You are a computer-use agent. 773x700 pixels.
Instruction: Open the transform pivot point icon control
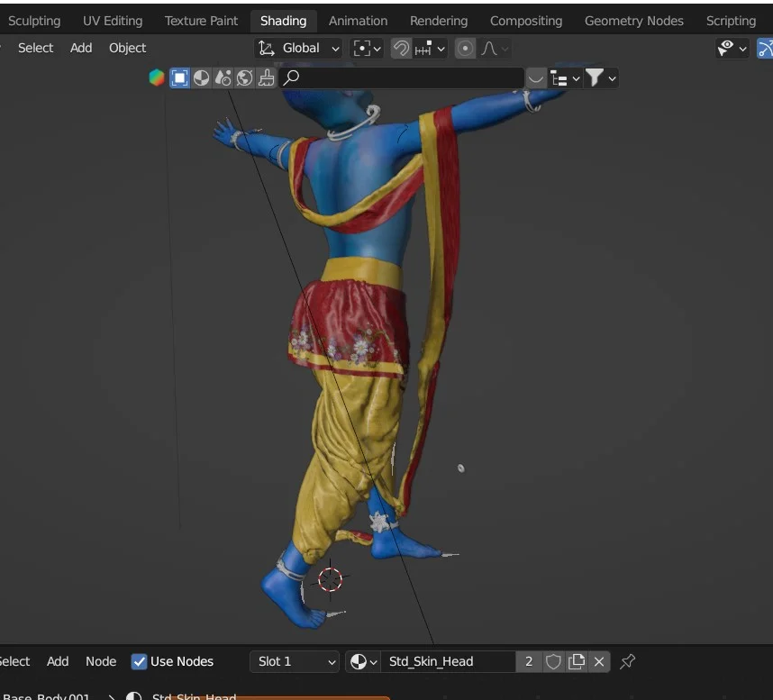[364, 48]
